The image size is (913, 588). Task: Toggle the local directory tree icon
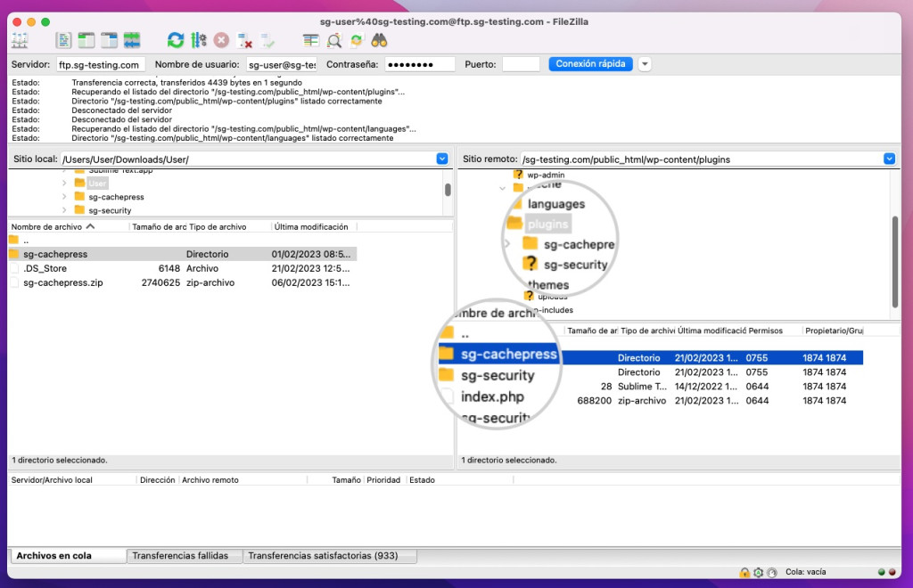click(86, 41)
